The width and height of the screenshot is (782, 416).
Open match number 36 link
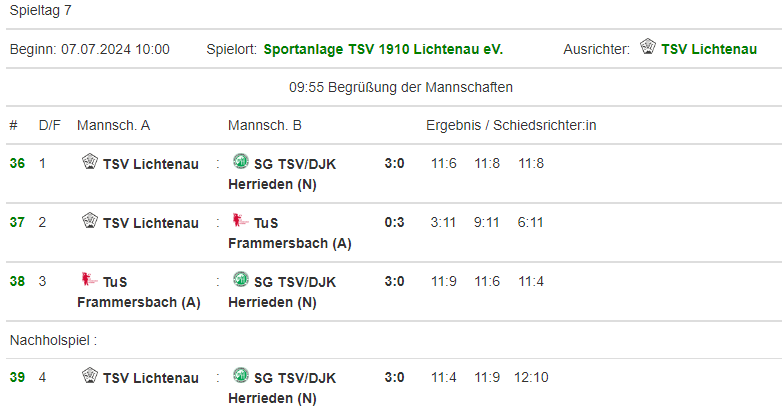[x=17, y=164]
